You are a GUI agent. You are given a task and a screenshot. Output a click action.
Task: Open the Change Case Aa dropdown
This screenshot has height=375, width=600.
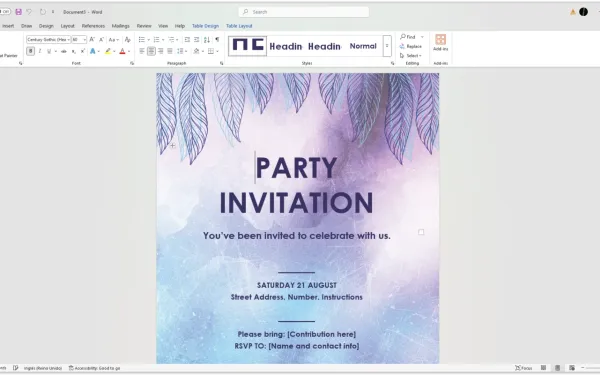pos(114,39)
